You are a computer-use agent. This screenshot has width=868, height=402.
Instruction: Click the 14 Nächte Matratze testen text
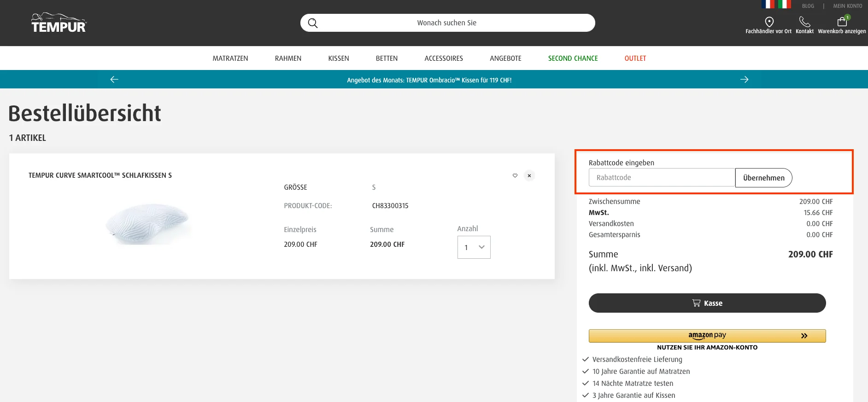pyautogui.click(x=633, y=384)
